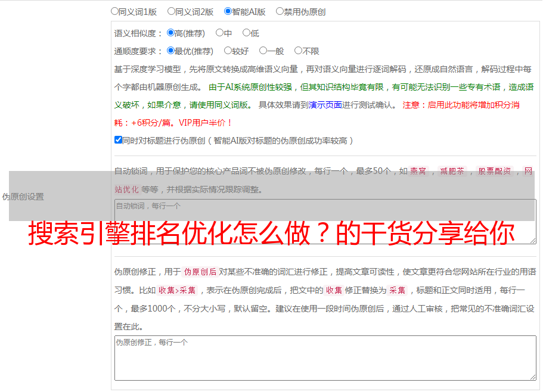This screenshot has width=543, height=392.
Task: Set 语义相似度 to 中
Action: [x=219, y=33]
